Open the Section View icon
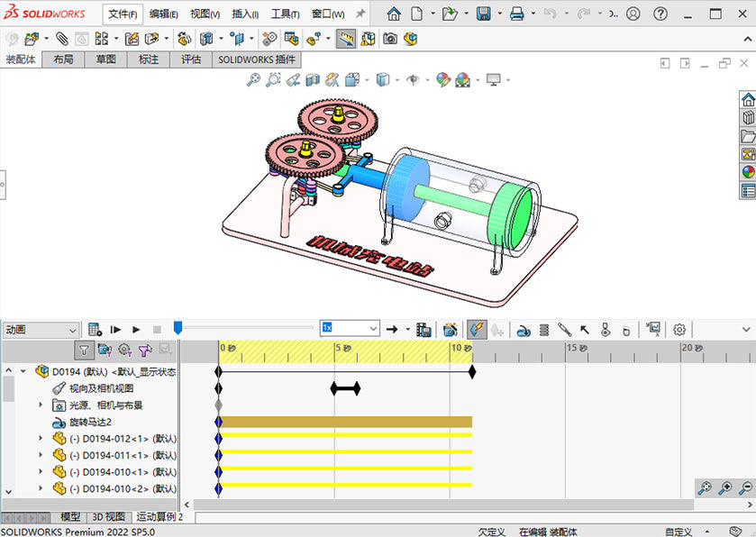 [x=313, y=79]
